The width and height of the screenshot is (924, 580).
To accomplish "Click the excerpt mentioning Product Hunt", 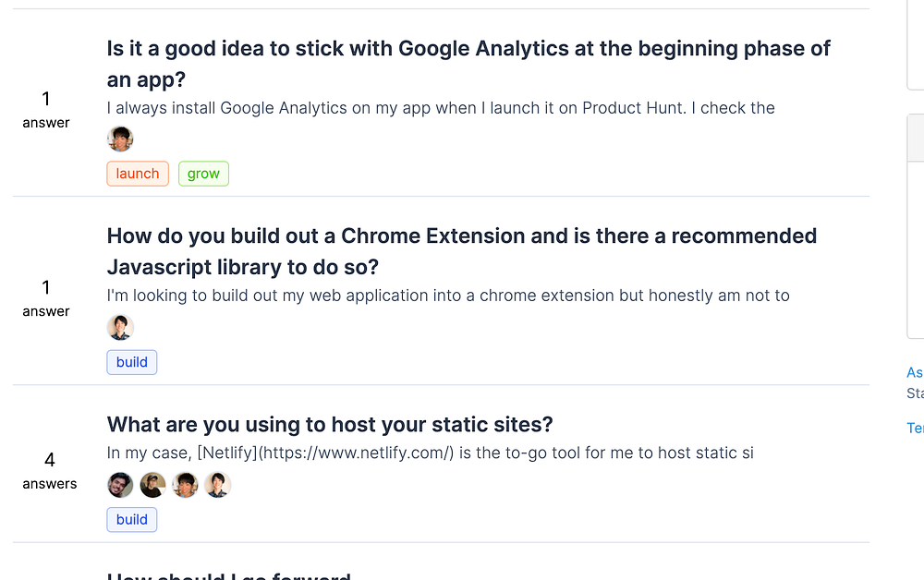I will click(441, 108).
